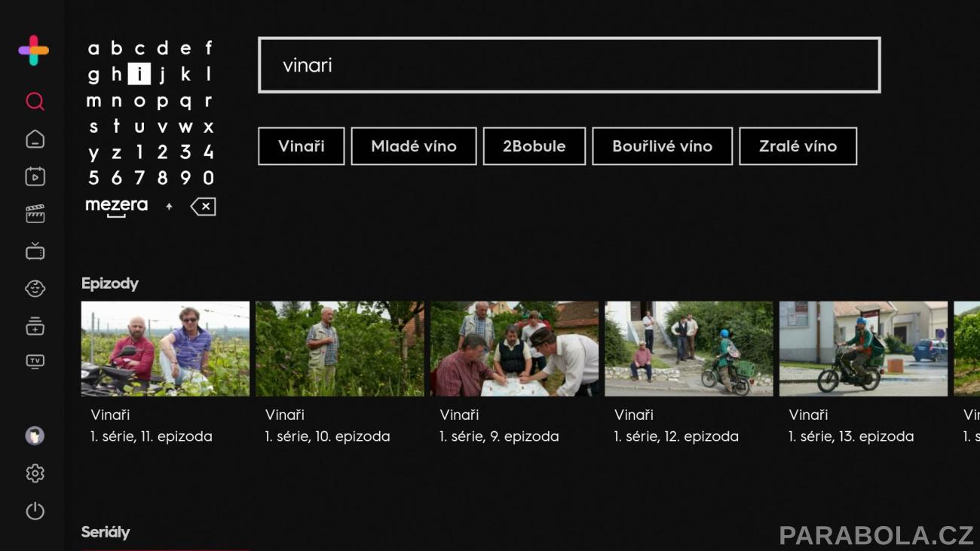Screen dimensions: 980x551
Task: Toggle the shift arrow key on keyboard
Action: 169,207
